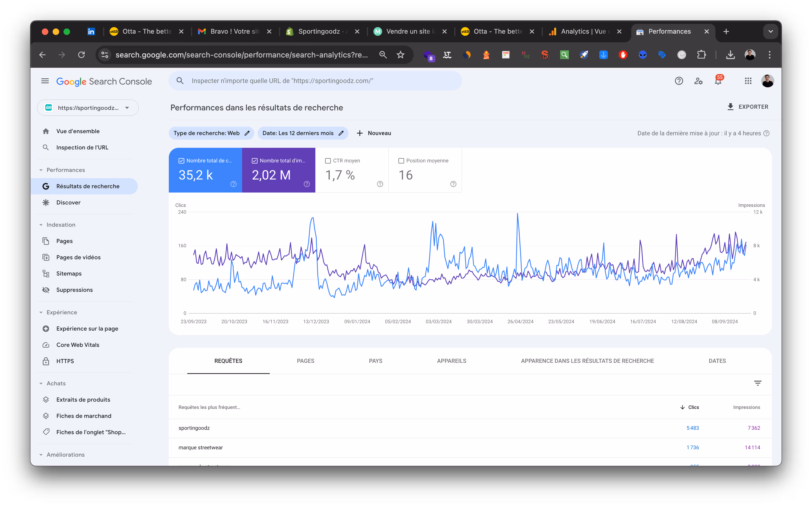Switch to the APPAREILS tab

[451, 361]
